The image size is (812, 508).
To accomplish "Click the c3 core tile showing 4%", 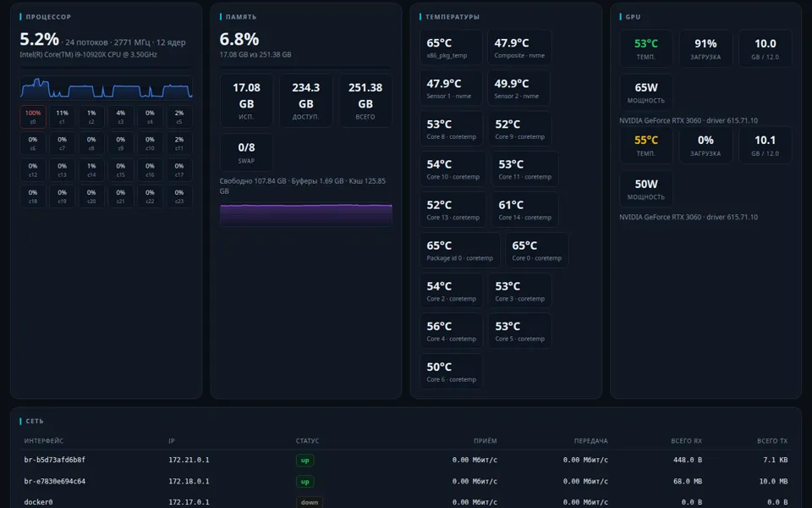I will coord(121,117).
